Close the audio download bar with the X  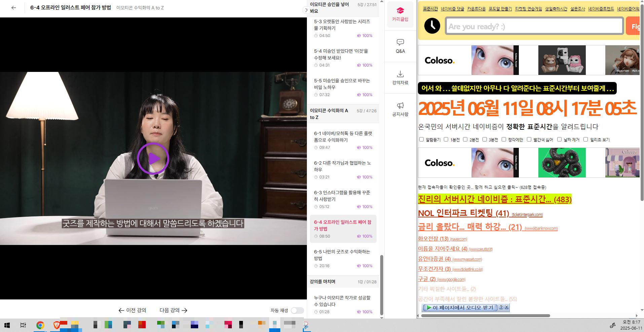pos(506,307)
